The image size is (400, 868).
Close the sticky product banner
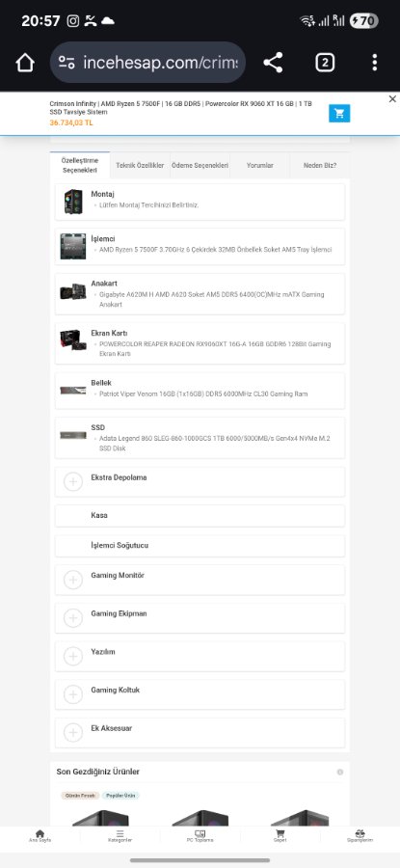pos(392,99)
